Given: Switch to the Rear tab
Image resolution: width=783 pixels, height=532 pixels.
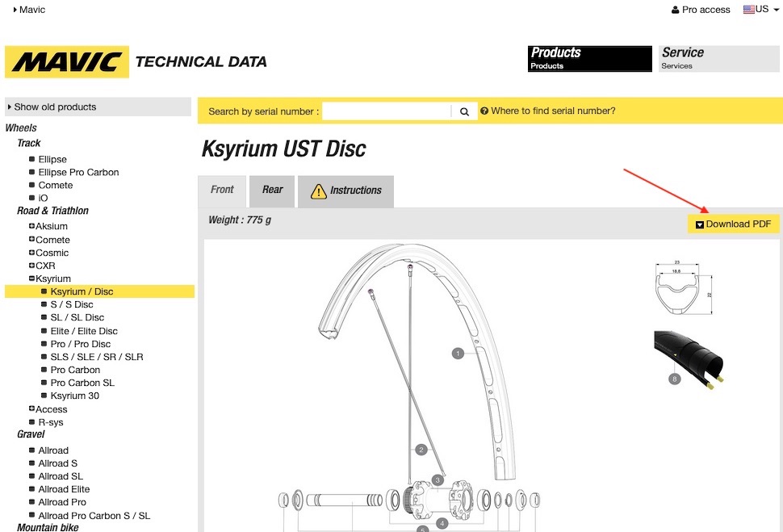Looking at the screenshot, I should [x=272, y=190].
